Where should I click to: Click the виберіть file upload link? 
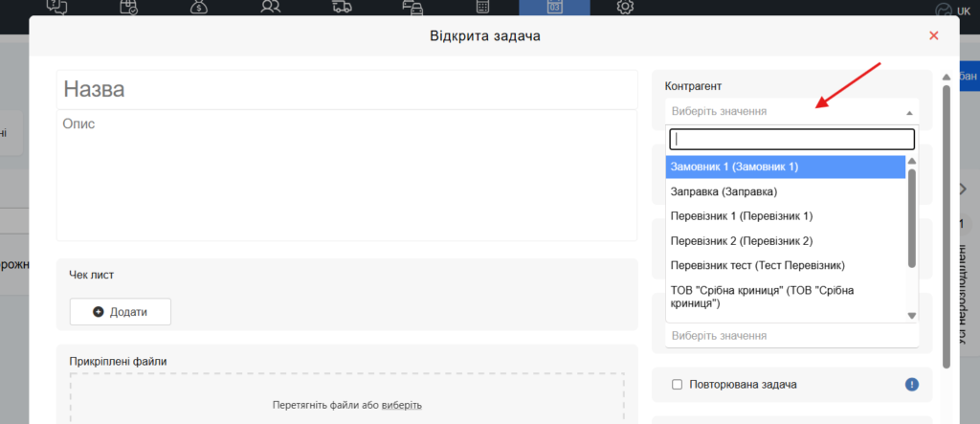401,405
